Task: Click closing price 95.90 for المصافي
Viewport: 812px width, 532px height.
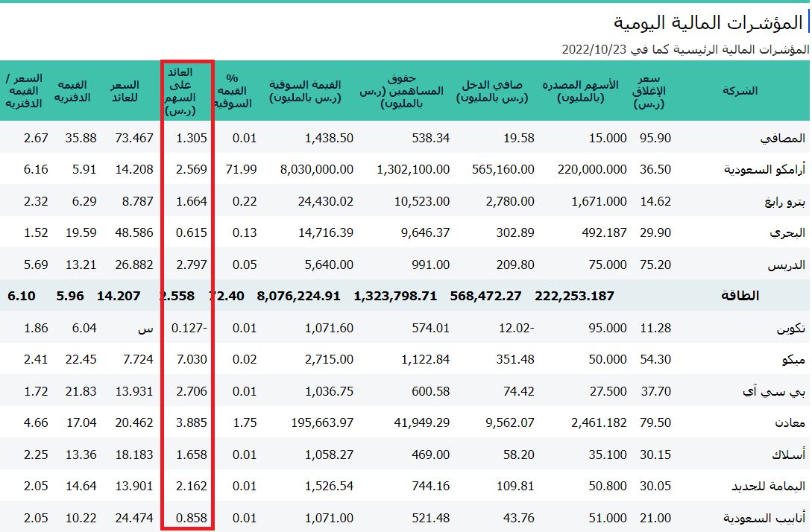Action: [655, 138]
